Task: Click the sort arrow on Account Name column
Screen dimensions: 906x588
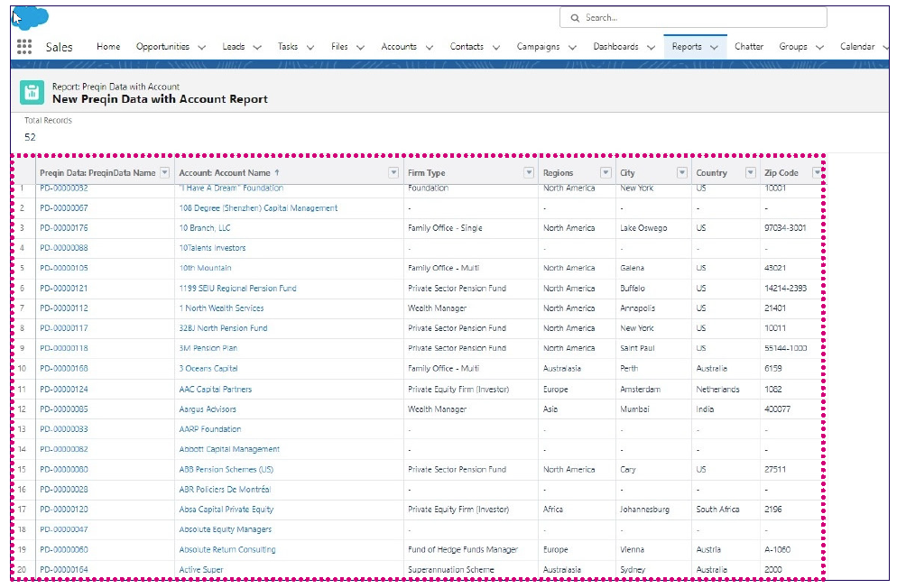Action: pos(277,173)
